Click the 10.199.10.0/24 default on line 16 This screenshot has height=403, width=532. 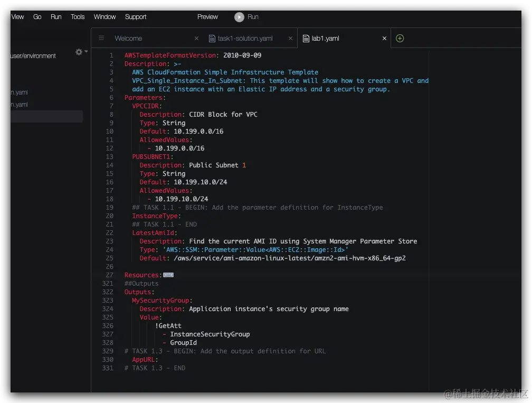[x=200, y=182]
